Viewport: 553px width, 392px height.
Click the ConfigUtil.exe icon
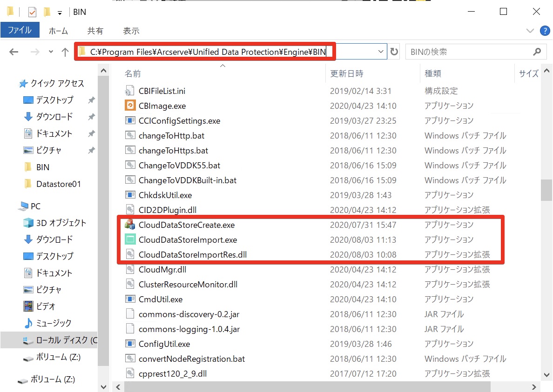(x=130, y=344)
